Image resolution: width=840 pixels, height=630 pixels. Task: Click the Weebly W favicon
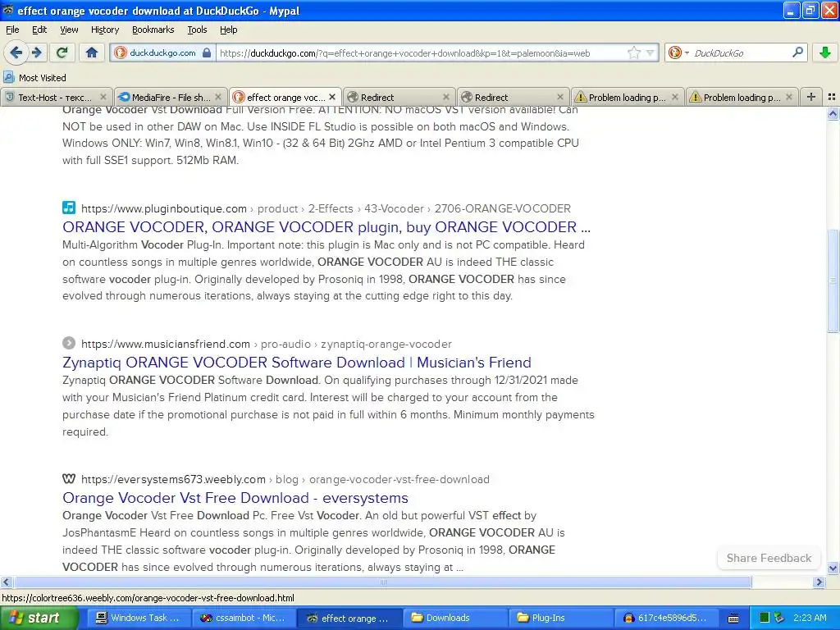tap(69, 478)
